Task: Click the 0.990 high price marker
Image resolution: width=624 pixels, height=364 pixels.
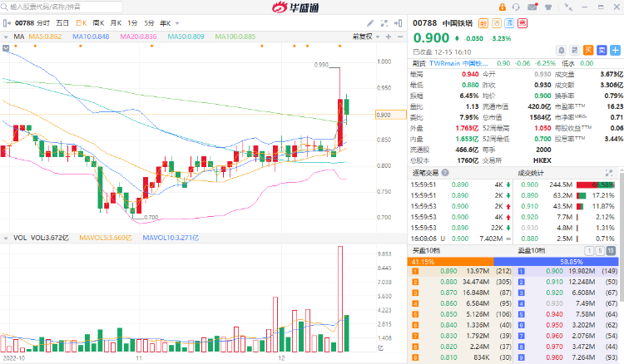Action: pyautogui.click(x=321, y=65)
